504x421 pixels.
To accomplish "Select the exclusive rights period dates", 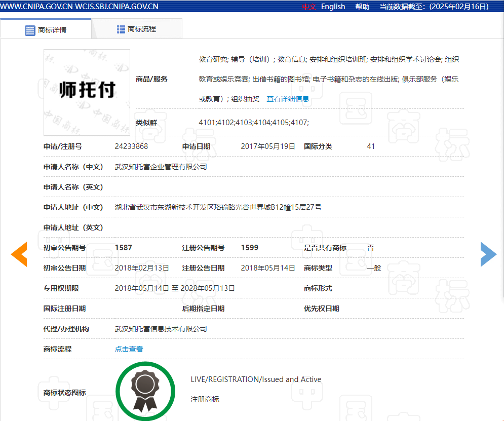I will coord(175,288).
